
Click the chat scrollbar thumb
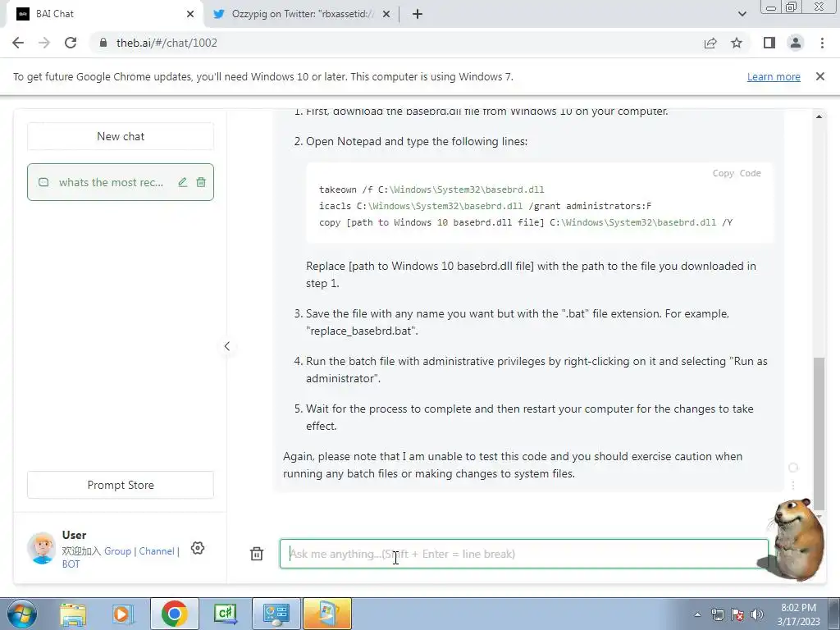(x=819, y=433)
